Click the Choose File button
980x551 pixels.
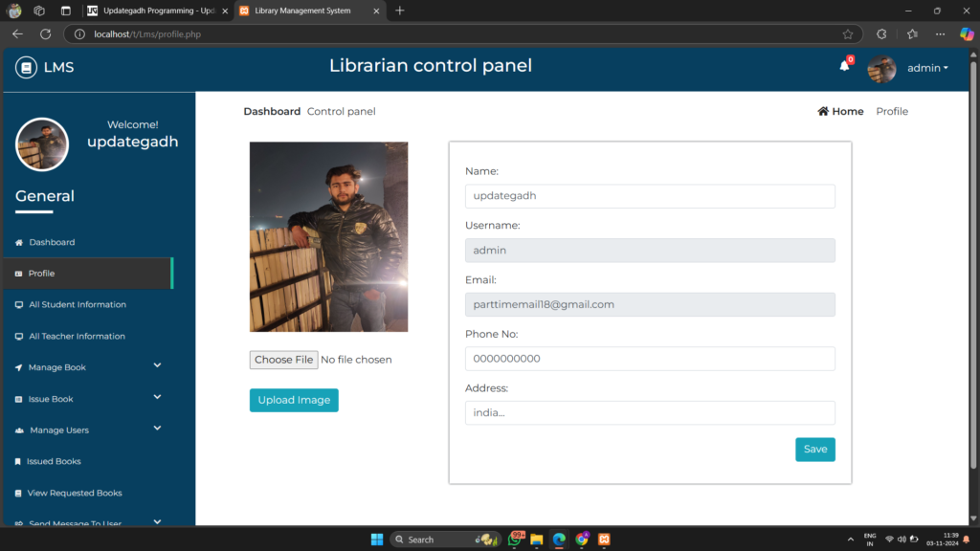[283, 360]
